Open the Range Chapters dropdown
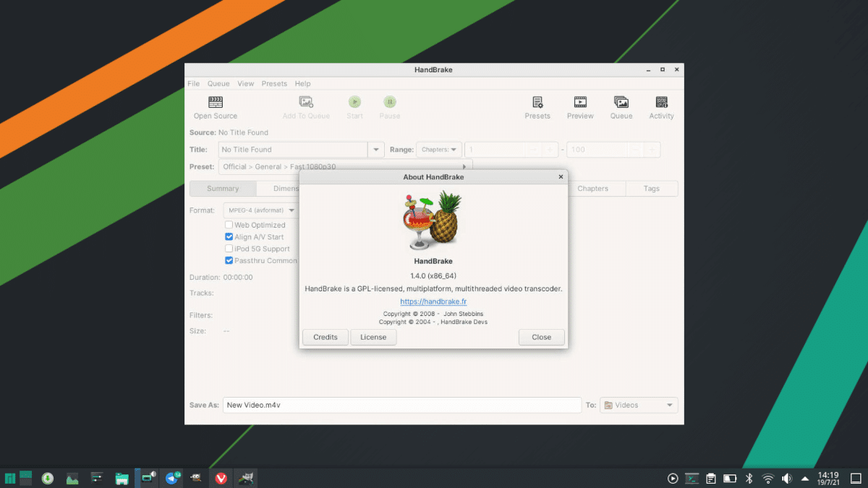Image resolution: width=868 pixels, height=488 pixels. 439,150
